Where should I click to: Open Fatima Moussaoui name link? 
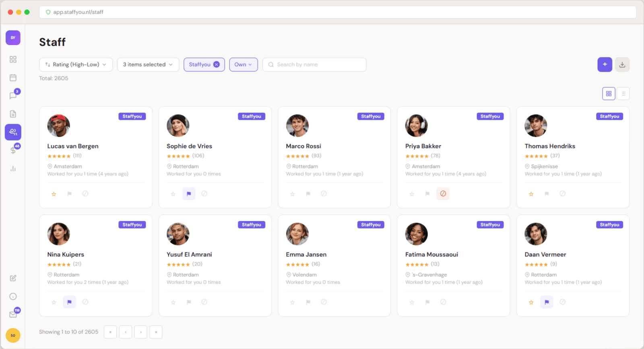click(431, 255)
